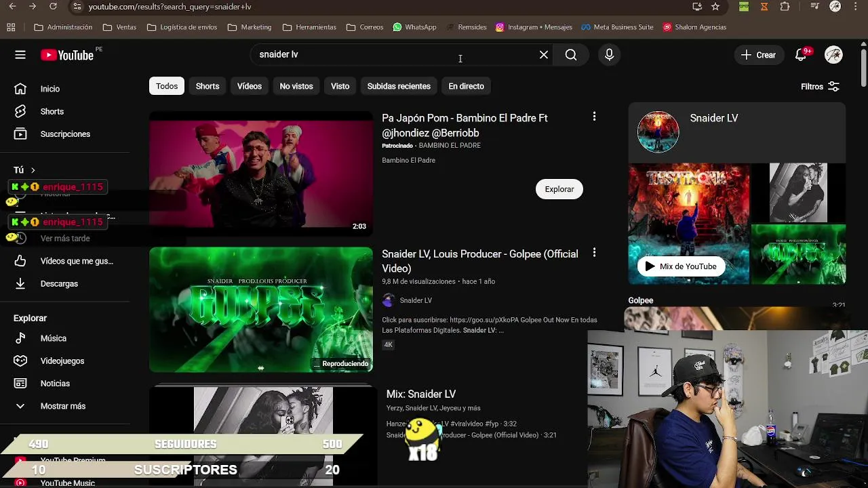Open the YouTube hamburger guide menu
Screen dimensions: 868x488
tap(20, 55)
